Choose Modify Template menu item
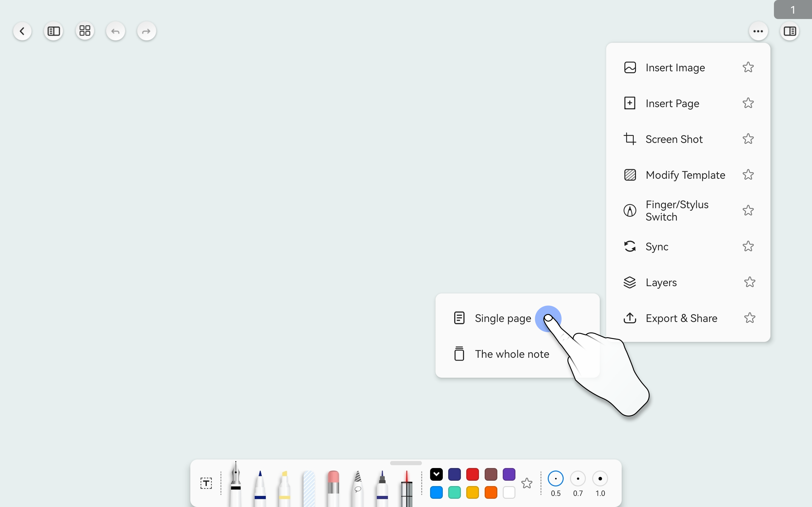The width and height of the screenshot is (812, 507). pyautogui.click(x=685, y=175)
